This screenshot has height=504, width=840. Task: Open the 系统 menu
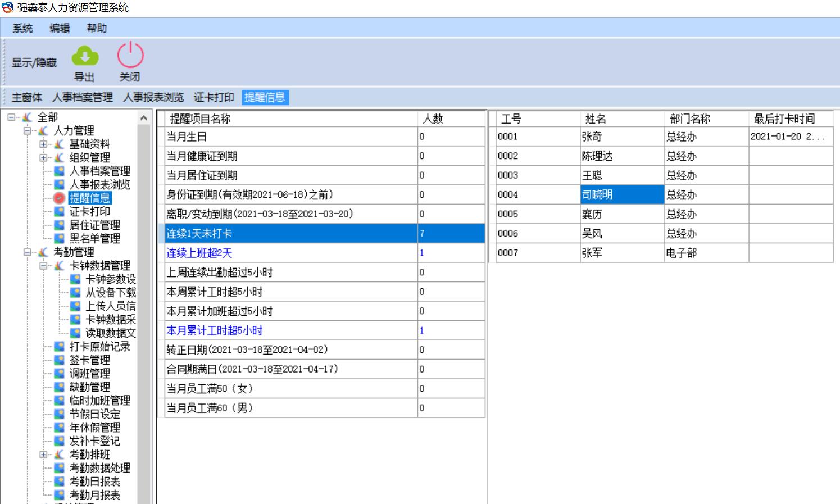[x=21, y=28]
